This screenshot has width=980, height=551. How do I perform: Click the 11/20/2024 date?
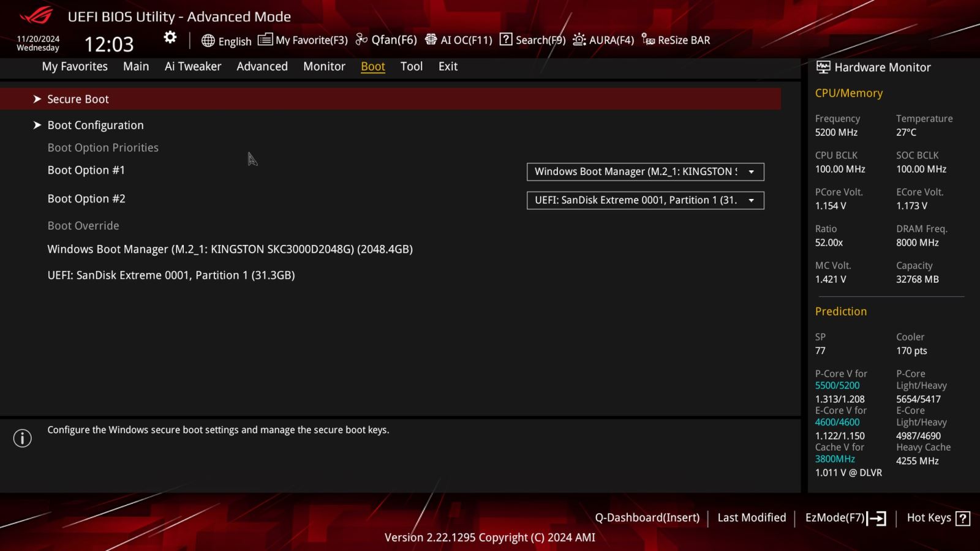pos(38,39)
